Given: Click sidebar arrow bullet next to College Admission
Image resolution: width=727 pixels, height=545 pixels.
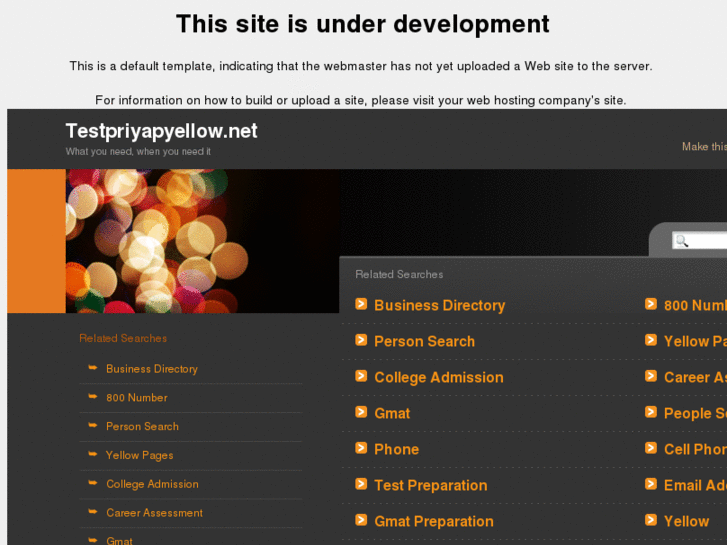Looking at the screenshot, I should (x=93, y=483).
